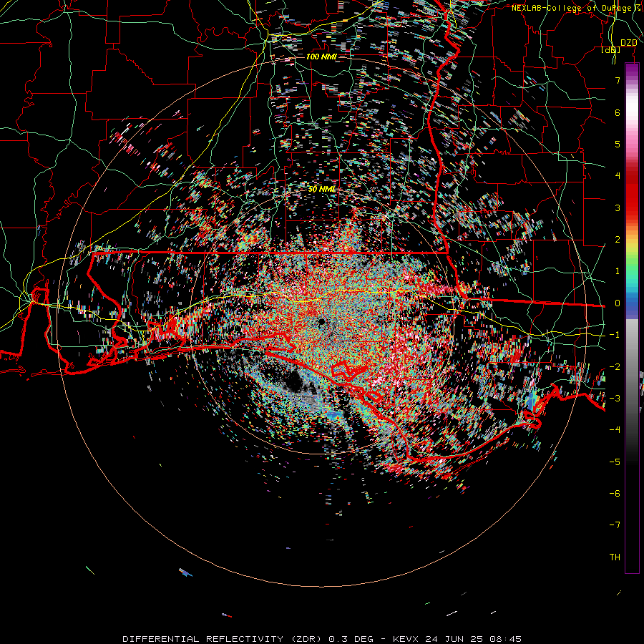Click the TH label at the scale bottom

[x=615, y=557]
